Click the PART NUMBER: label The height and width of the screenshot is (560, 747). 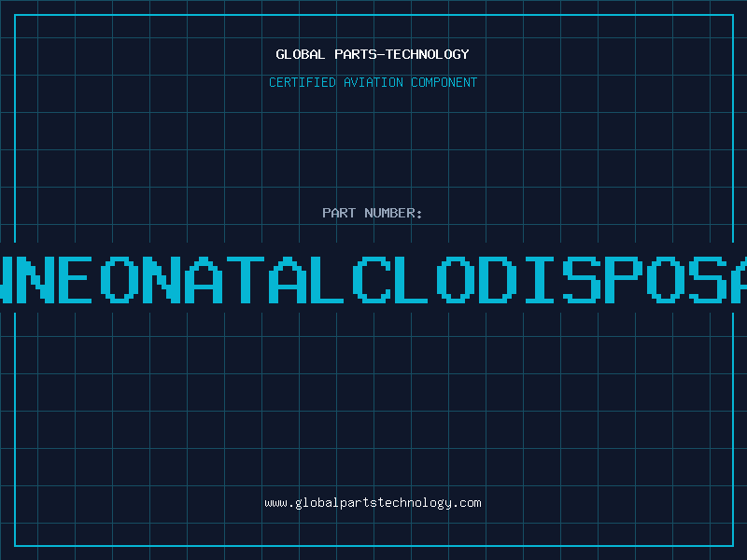[373, 213]
